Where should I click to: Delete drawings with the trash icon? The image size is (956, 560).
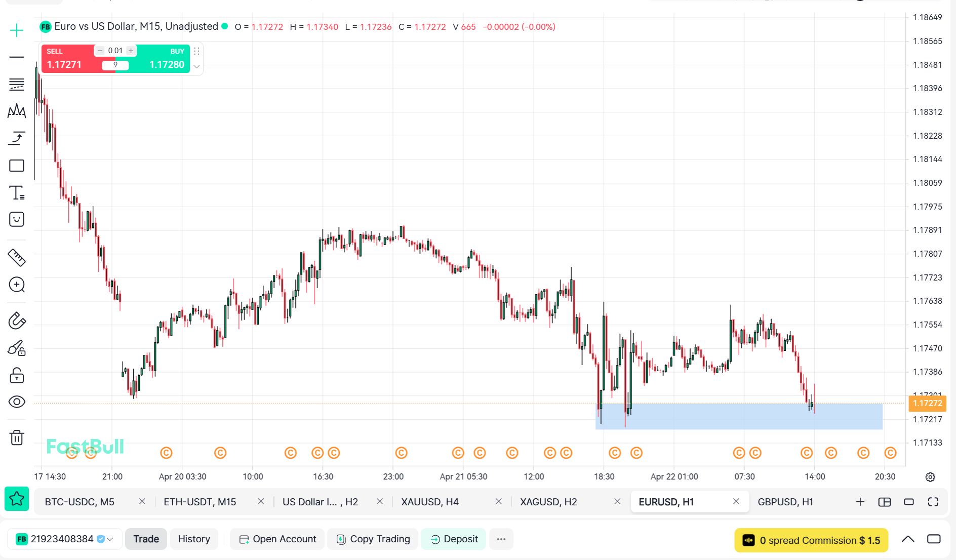[x=17, y=437]
